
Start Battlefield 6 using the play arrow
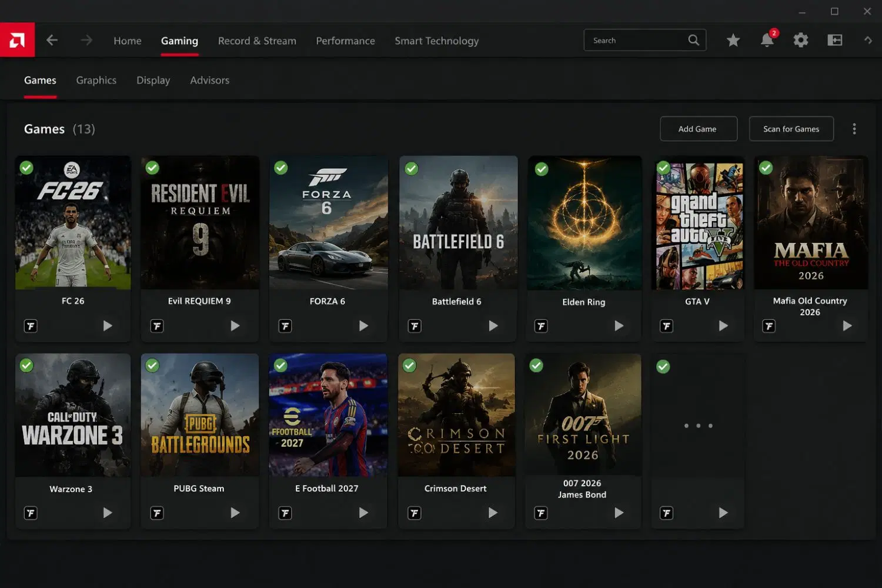click(x=493, y=326)
